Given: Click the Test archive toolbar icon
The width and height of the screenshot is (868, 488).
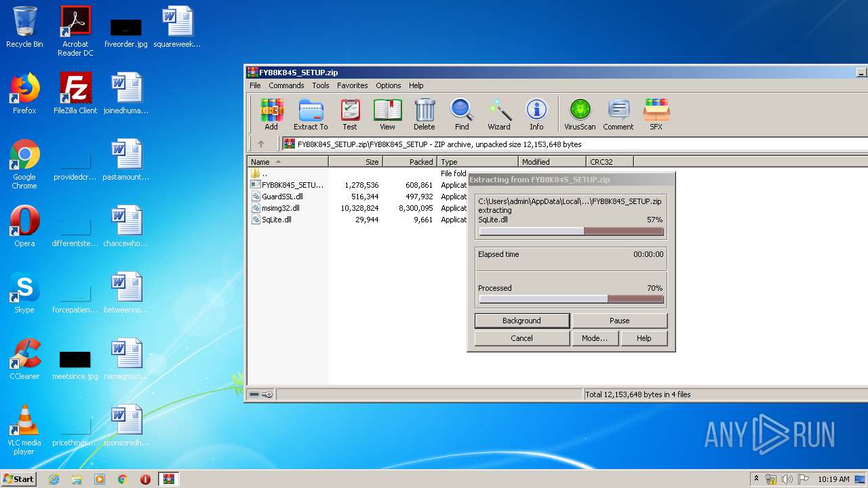Looking at the screenshot, I should tap(350, 114).
